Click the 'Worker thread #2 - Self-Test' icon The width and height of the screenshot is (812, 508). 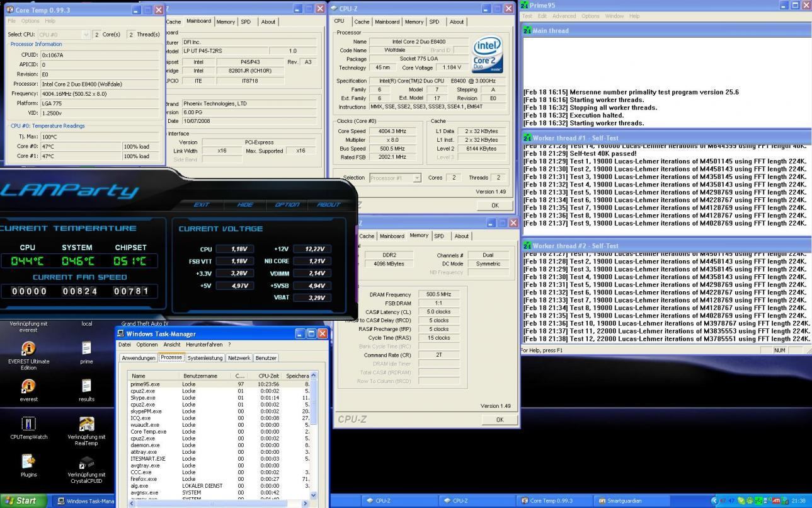(527, 246)
